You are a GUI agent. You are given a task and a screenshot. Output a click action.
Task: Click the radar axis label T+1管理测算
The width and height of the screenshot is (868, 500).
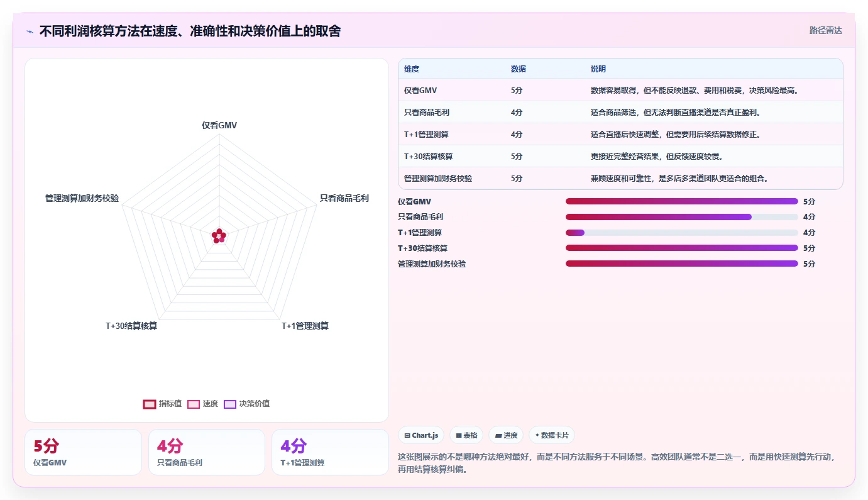coord(305,326)
